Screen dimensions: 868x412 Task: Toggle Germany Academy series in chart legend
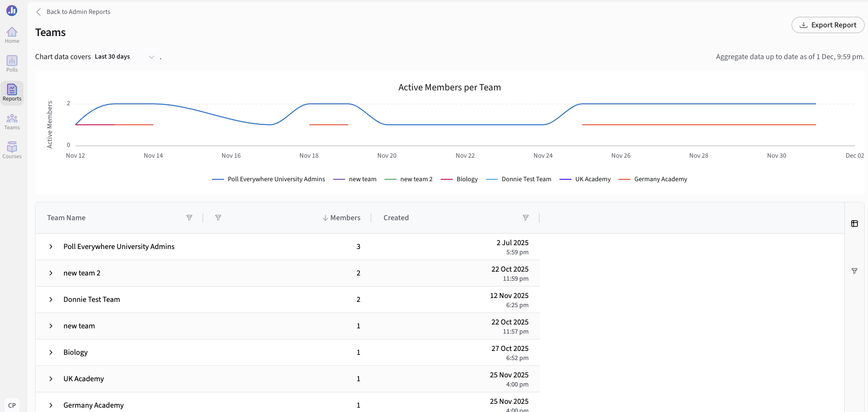653,179
